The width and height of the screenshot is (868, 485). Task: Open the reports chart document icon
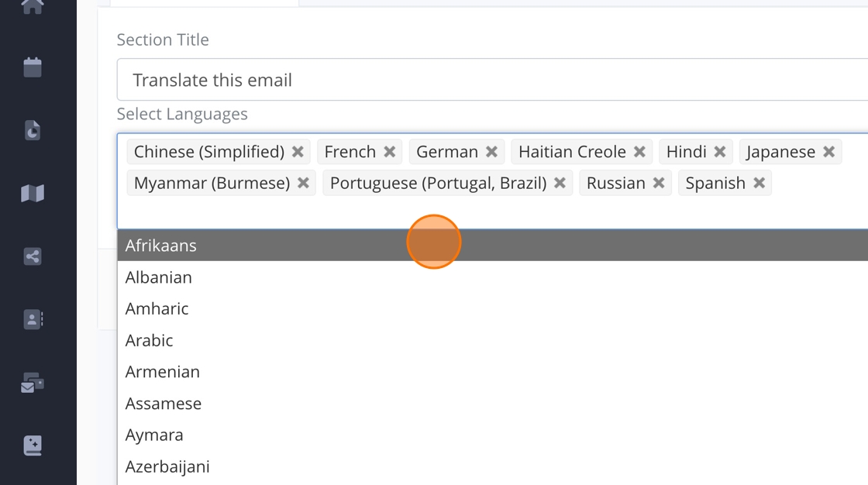33,130
